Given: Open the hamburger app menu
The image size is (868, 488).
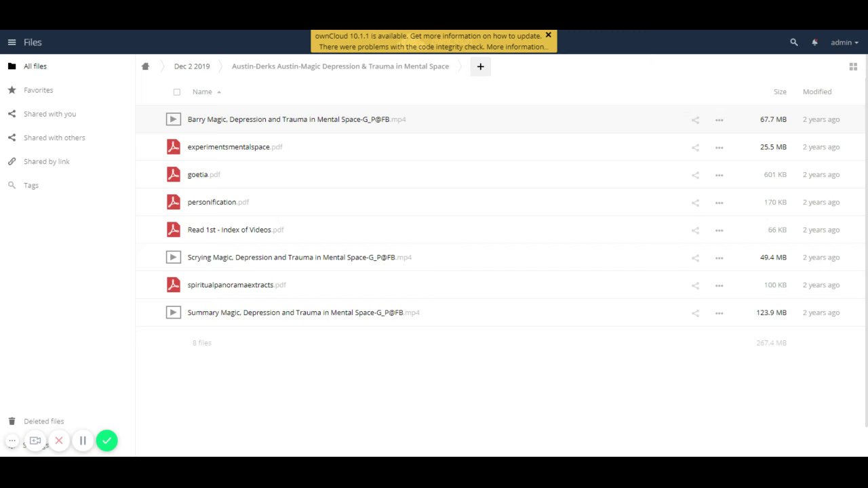Looking at the screenshot, I should pos(12,42).
